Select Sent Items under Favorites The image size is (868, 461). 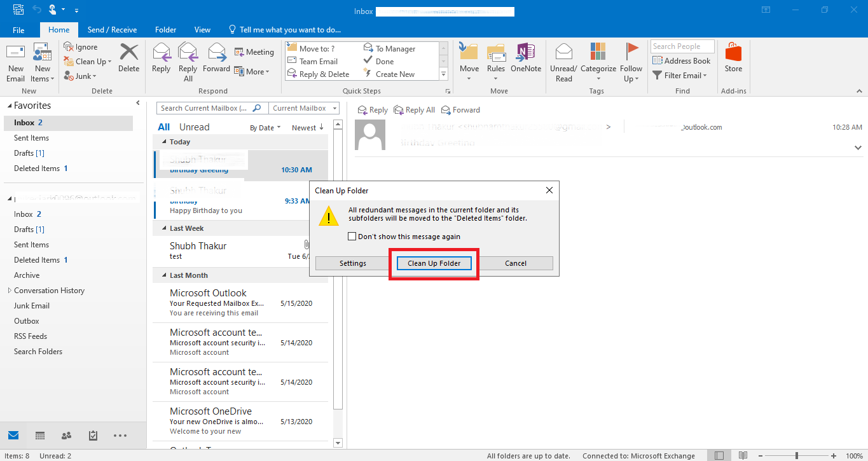tap(31, 138)
